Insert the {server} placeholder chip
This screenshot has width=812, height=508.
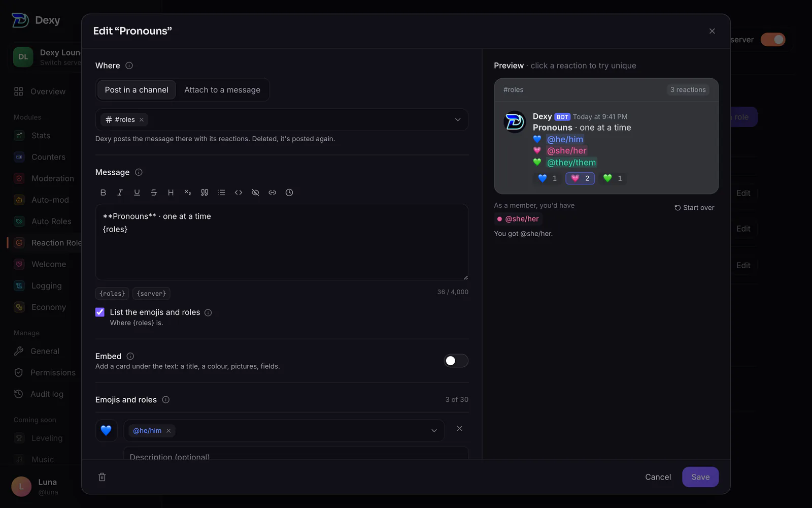[151, 294]
